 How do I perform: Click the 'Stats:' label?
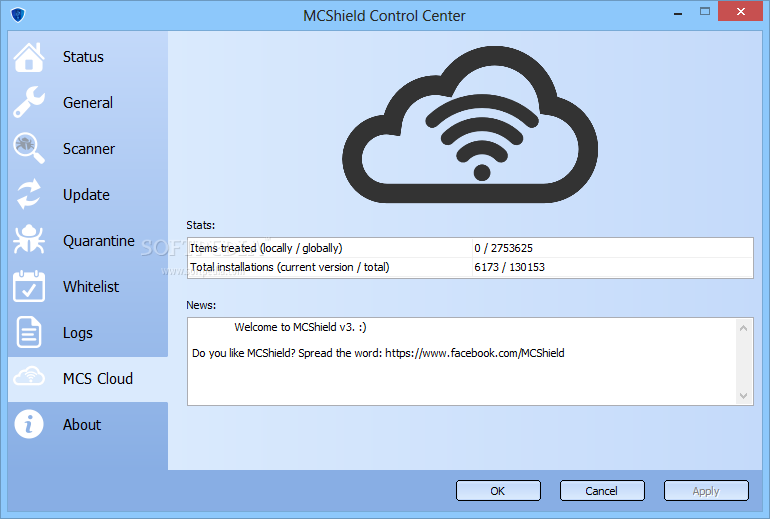[x=200, y=225]
